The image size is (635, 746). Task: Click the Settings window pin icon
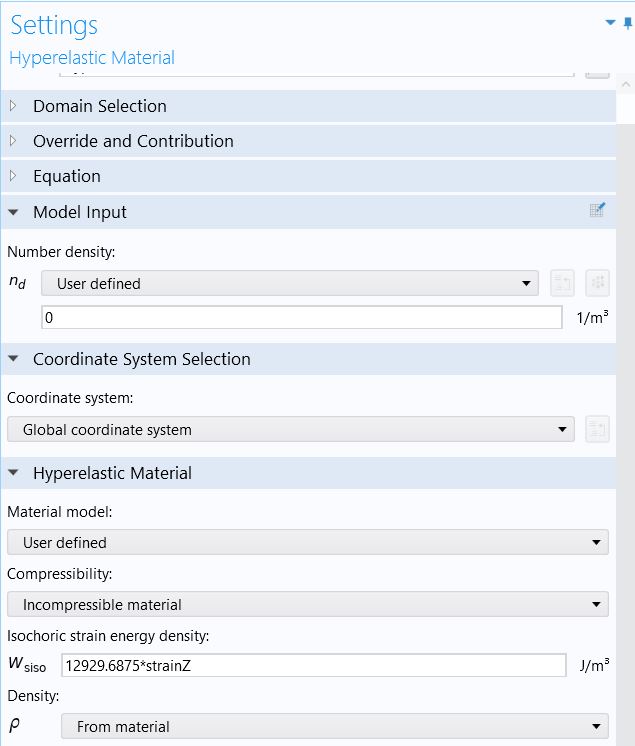tap(627, 22)
